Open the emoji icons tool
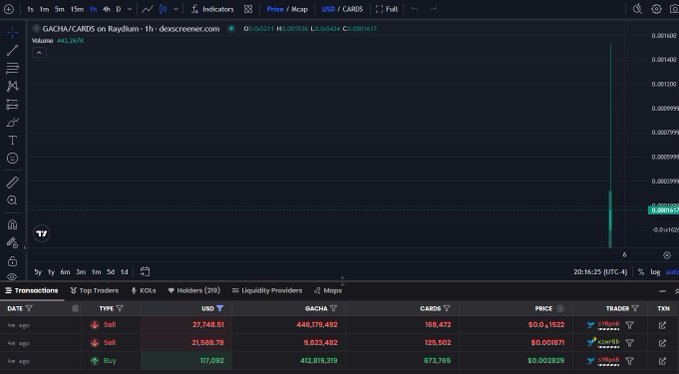The width and height of the screenshot is (679, 374). point(12,158)
